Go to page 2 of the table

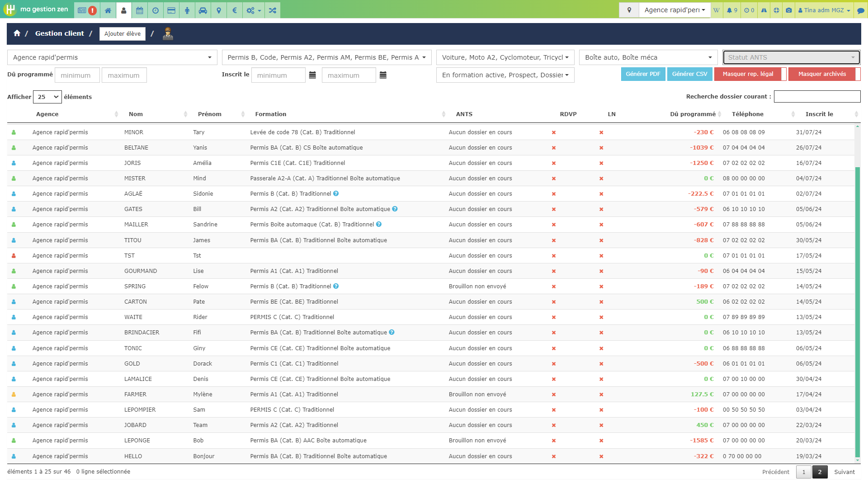[820, 472]
